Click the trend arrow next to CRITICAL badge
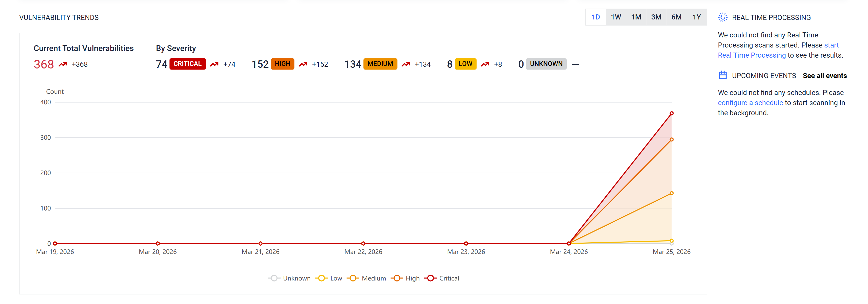Viewport: 868px width, 304px height. pyautogui.click(x=214, y=64)
